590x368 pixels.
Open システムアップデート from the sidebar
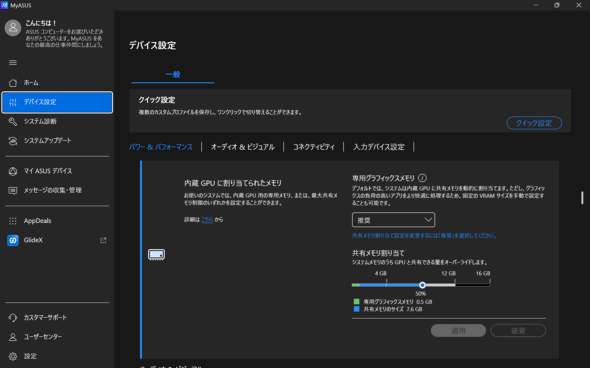tap(57, 141)
